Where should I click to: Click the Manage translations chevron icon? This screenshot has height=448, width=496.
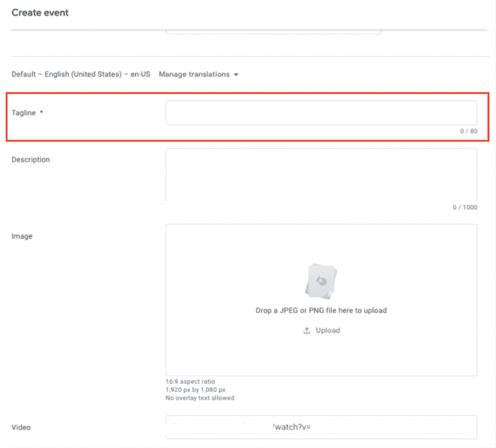[x=236, y=75]
